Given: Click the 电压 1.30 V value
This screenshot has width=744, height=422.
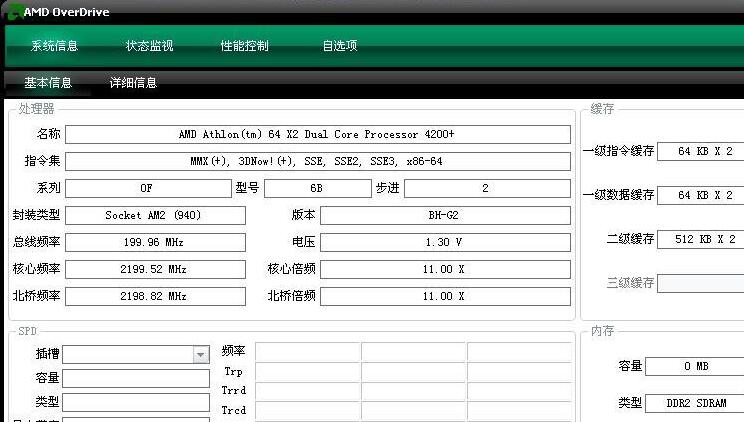Looking at the screenshot, I should [445, 243].
